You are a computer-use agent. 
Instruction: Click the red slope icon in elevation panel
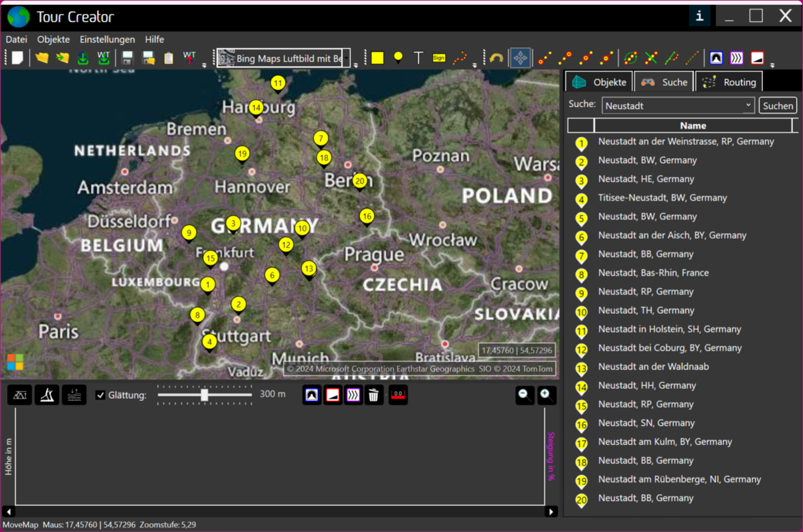pyautogui.click(x=333, y=395)
